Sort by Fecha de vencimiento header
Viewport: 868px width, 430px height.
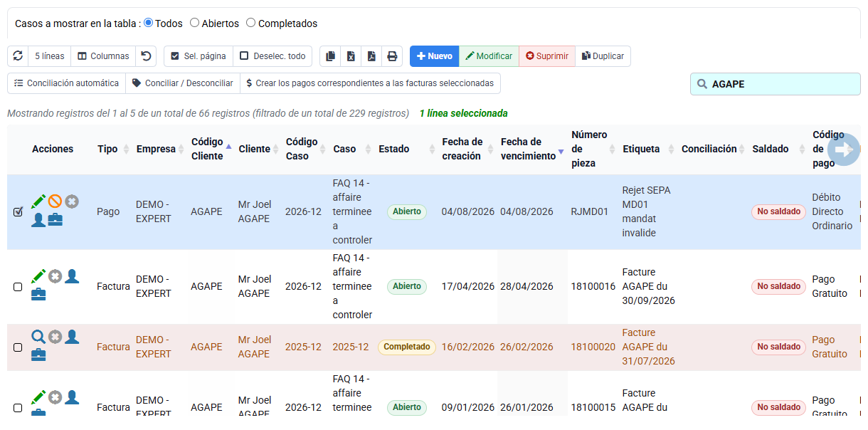tap(532, 149)
